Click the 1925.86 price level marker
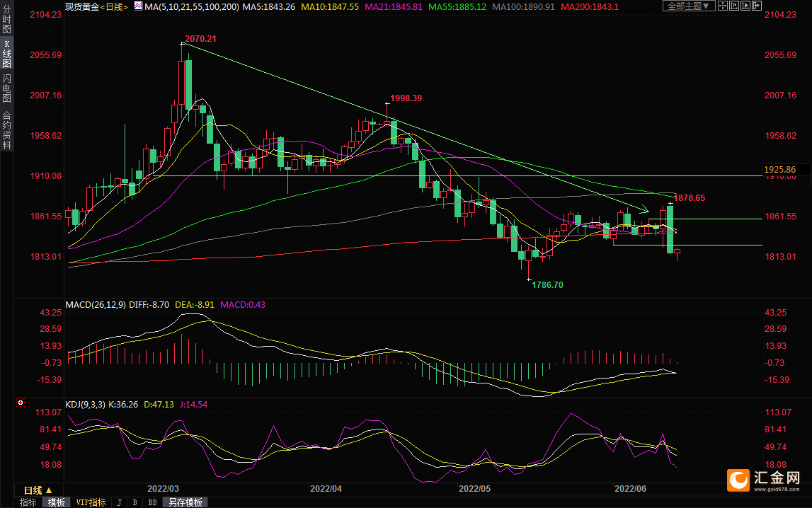This screenshot has height=508, width=812. tap(780, 170)
